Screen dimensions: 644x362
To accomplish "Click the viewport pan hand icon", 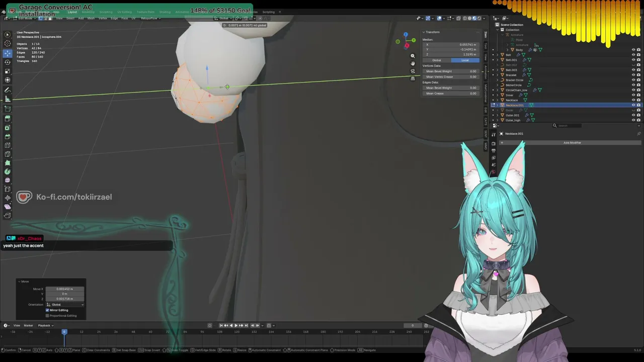I will pos(413,63).
